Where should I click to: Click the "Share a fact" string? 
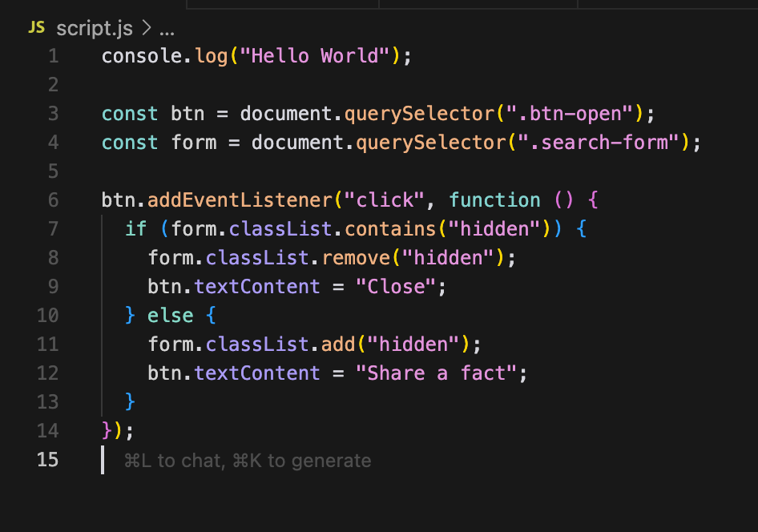tap(437, 373)
